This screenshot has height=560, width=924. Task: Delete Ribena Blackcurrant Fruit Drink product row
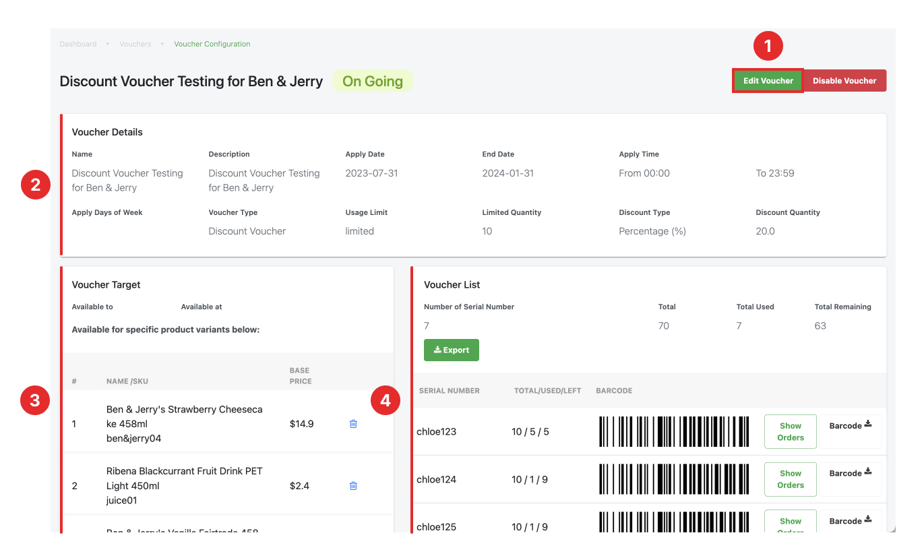click(x=353, y=486)
